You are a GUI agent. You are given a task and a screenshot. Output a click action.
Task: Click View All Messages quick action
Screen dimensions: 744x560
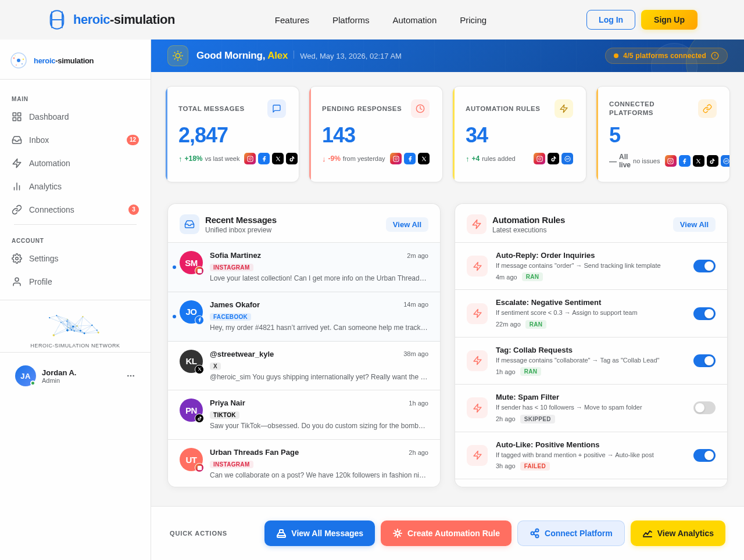coord(320,533)
